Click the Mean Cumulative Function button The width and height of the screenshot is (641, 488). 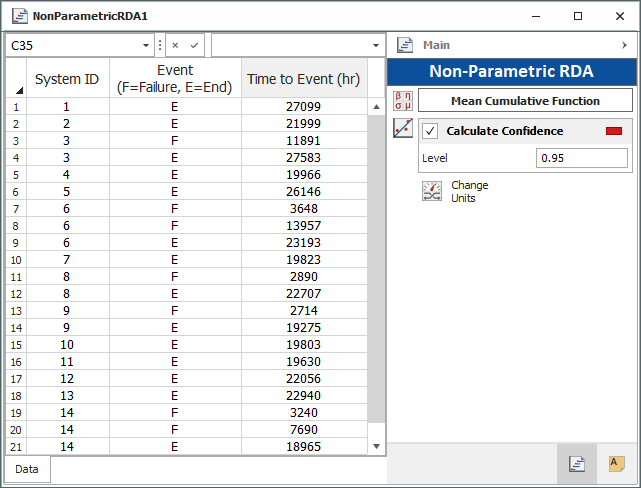[x=525, y=101]
